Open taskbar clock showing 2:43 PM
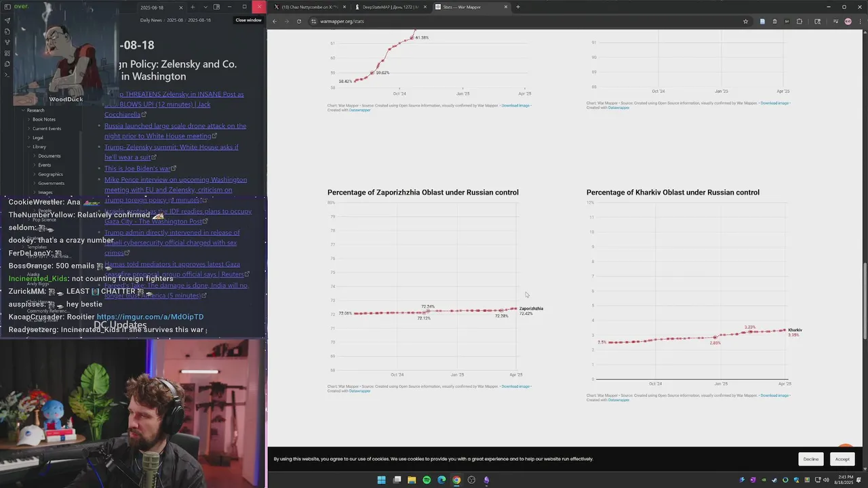Screen dimensions: 868x488 coord(845,480)
